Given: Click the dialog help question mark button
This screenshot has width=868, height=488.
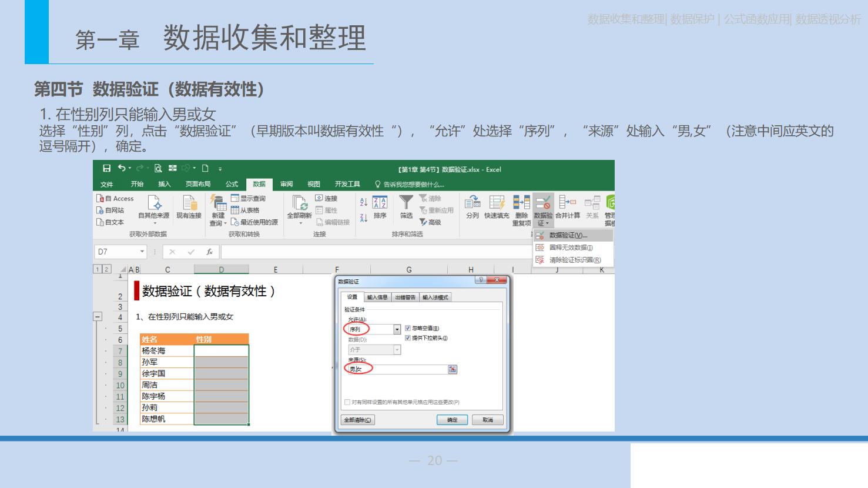Looking at the screenshot, I should [x=481, y=280].
